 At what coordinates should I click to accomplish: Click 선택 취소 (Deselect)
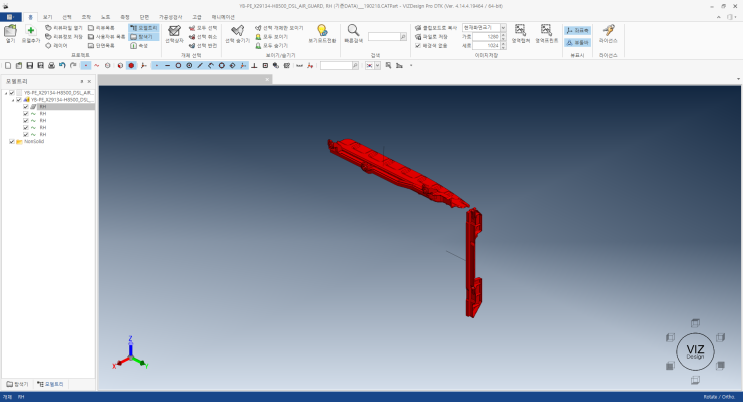203,37
